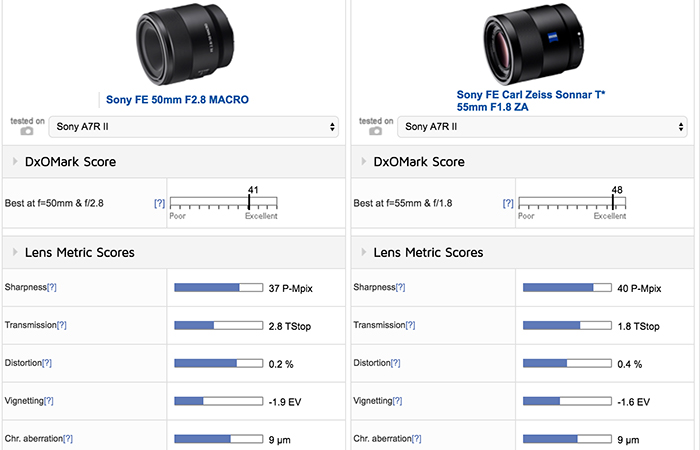The width and height of the screenshot is (700, 450).
Task: Click the Zeiss Sonnar 55mm lens image
Action: coord(533,44)
